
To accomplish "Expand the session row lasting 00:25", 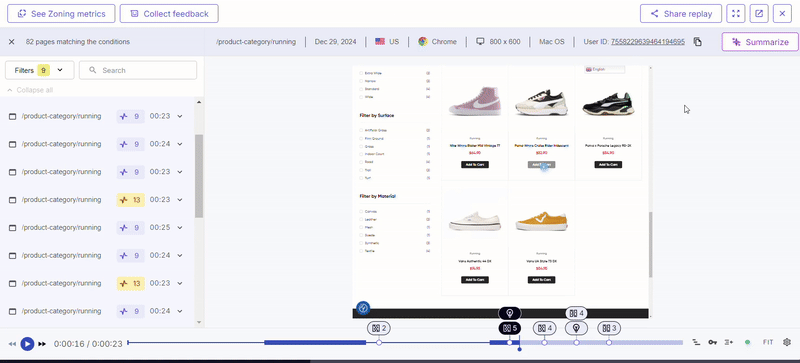I will 180,227.
